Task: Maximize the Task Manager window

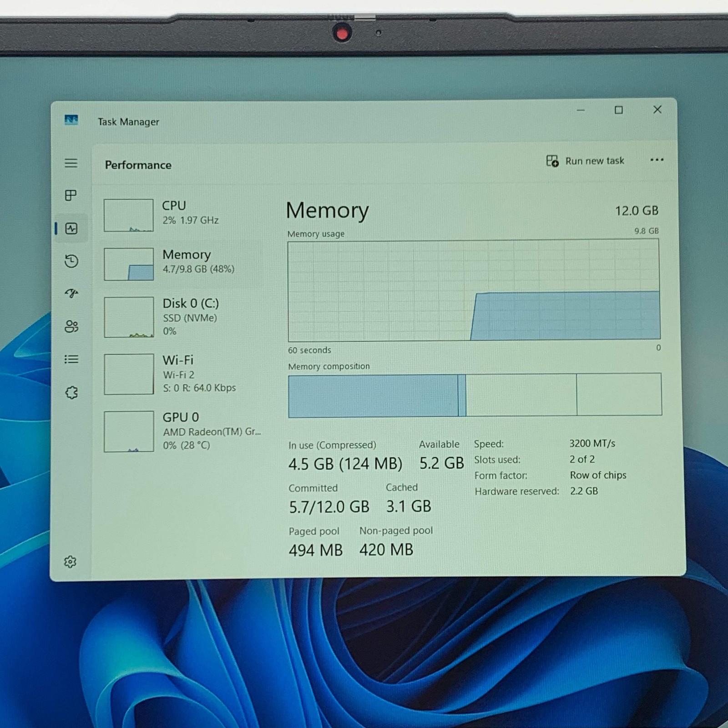Action: pos(618,110)
